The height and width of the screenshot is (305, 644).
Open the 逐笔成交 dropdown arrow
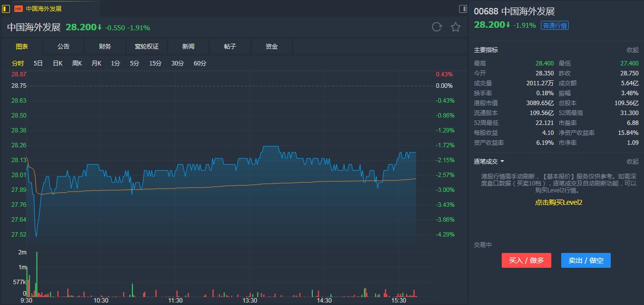click(502, 161)
